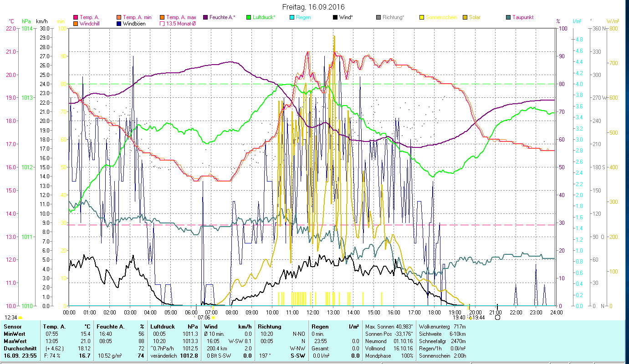Click the peak gust value W-SW 8.1
This screenshot has width=629, height=364.
click(x=240, y=341)
